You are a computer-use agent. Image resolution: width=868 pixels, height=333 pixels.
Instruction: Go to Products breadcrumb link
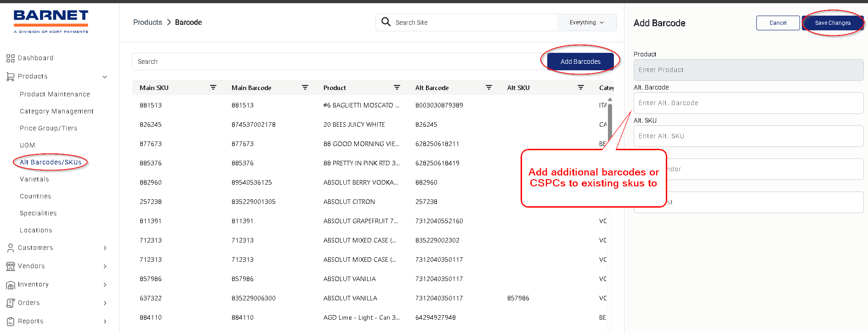click(x=148, y=22)
